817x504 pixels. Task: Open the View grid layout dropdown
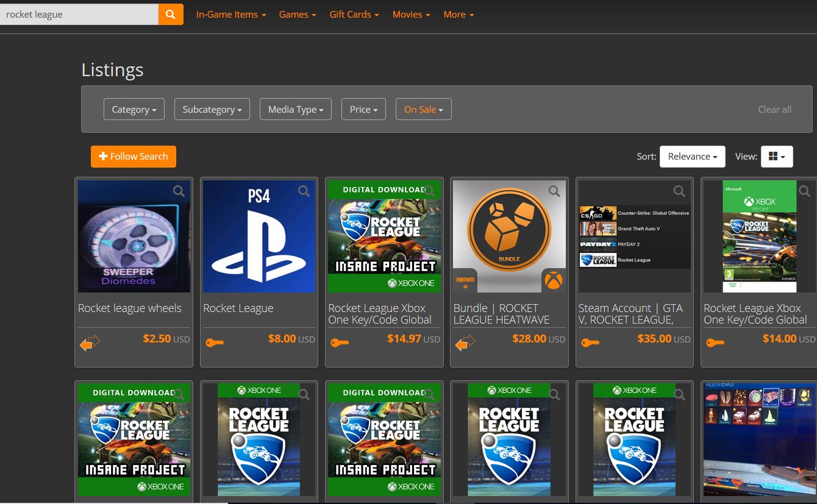coord(777,157)
